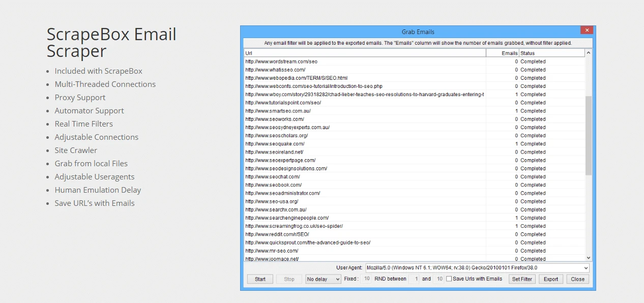Close the Grab Emails dialog via red X
The width and height of the screenshot is (644, 303).
587,30
